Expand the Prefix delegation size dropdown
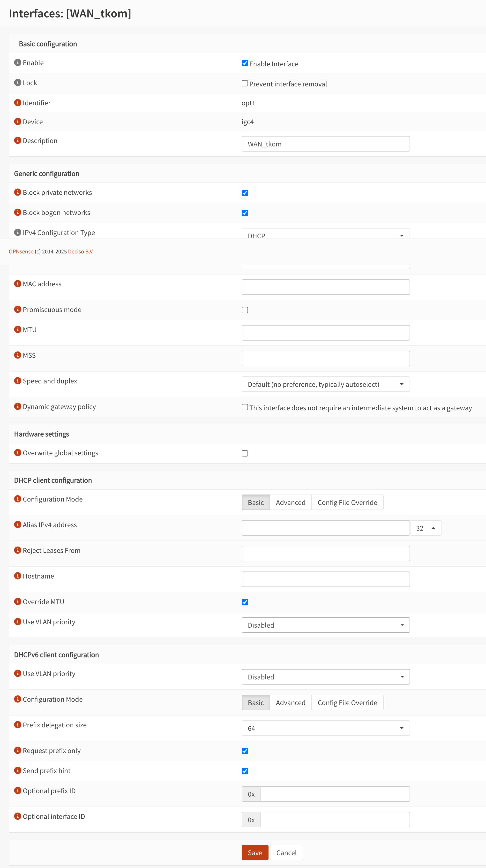The image size is (486, 868). [x=325, y=728]
